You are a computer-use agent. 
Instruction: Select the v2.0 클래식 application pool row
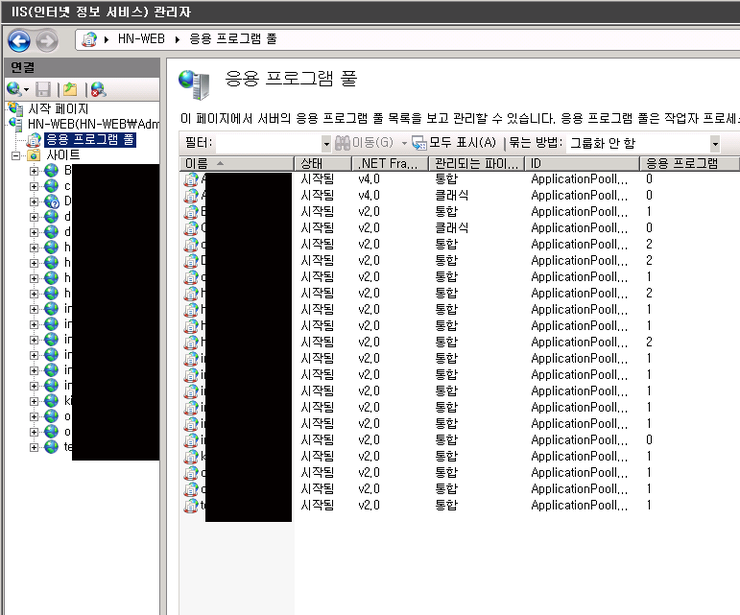[458, 228]
